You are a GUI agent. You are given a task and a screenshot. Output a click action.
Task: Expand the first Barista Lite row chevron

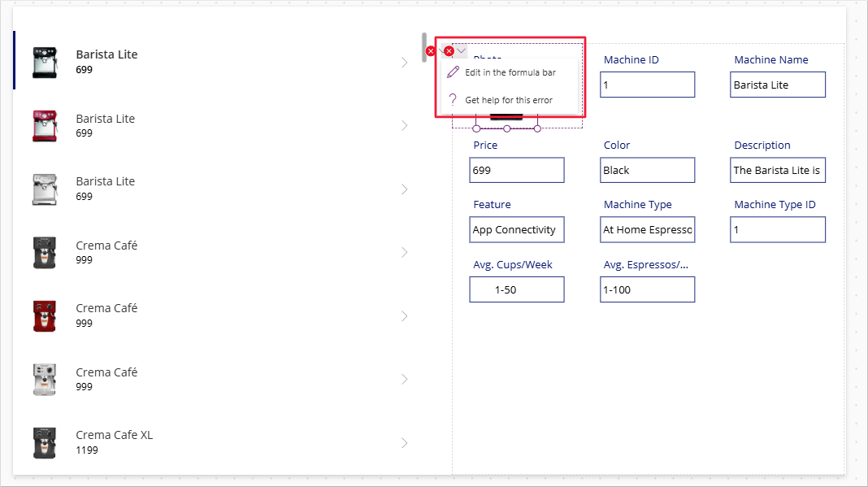[x=404, y=61]
